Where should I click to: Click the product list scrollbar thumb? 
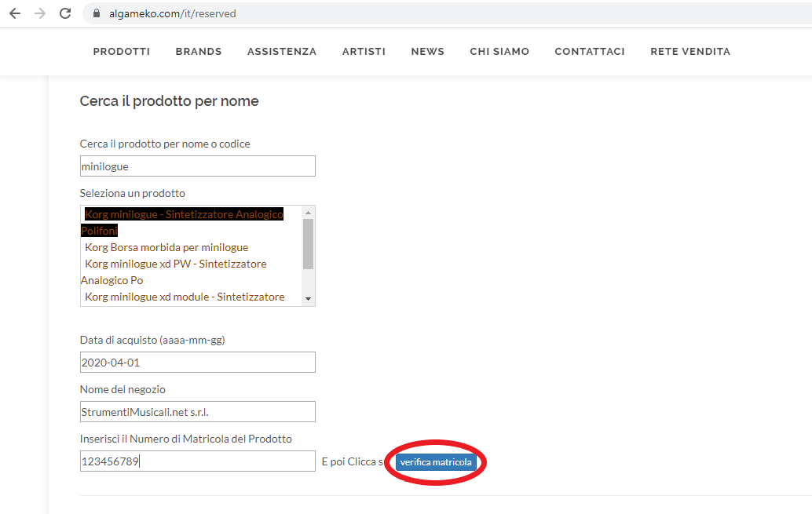coord(308,244)
